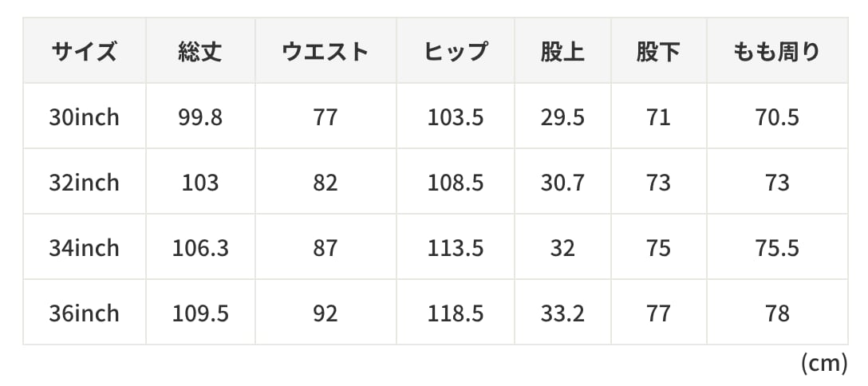This screenshot has height=386, width=868.
Task: Click the もも周り column header
Action: (776, 52)
